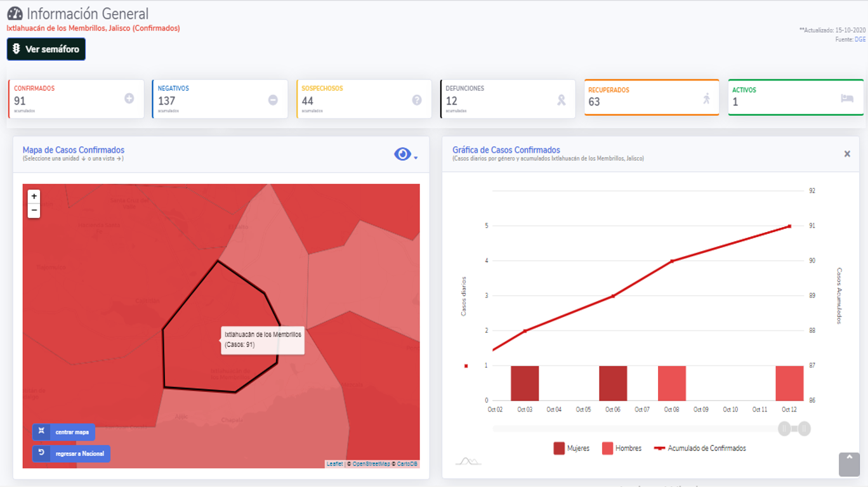Image resolution: width=868 pixels, height=487 pixels.
Task: Click the minus icon on Negativos card
Action: 273,100
